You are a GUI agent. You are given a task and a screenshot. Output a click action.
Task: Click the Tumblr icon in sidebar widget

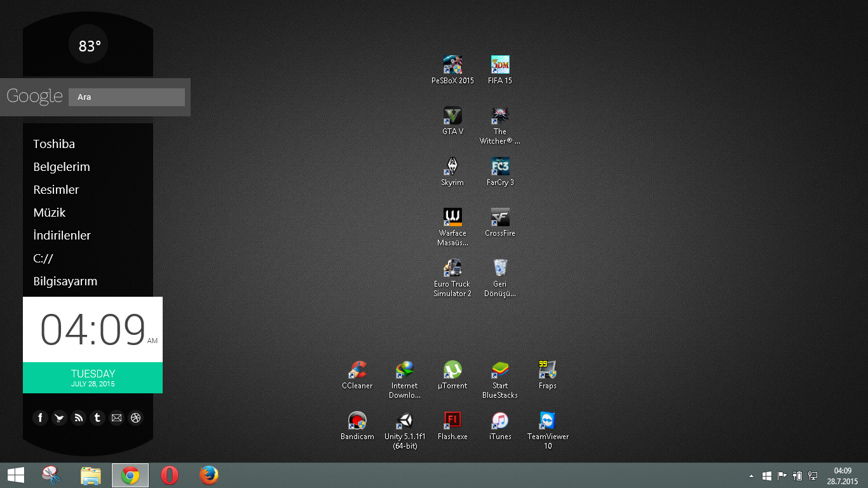tap(97, 417)
